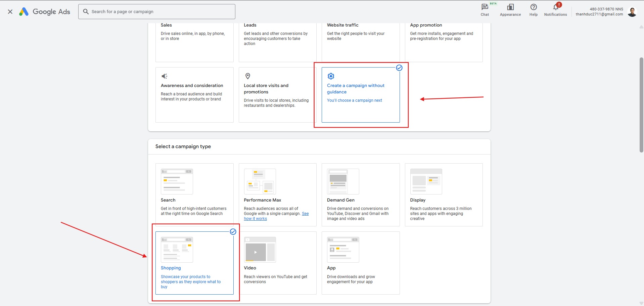Close the campaign creation page with X

point(10,12)
